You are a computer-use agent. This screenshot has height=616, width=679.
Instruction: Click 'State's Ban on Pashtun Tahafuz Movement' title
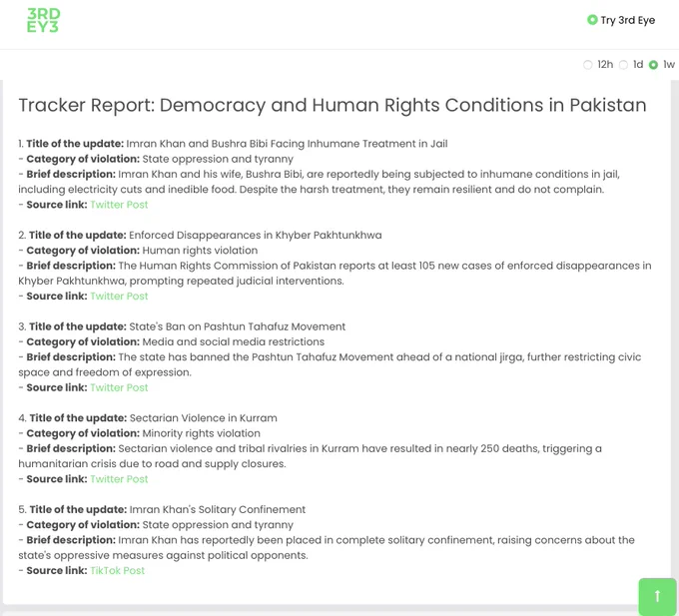tap(237, 326)
